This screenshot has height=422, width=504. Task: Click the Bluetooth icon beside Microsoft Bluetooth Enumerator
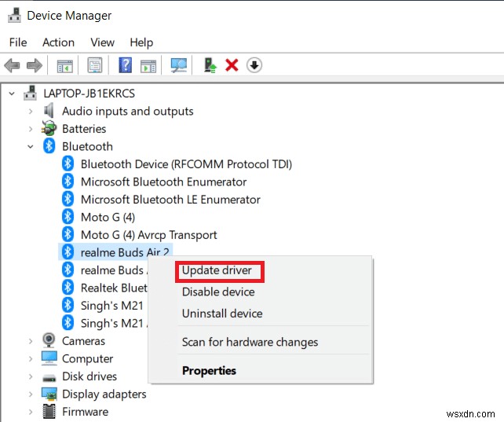(68, 182)
